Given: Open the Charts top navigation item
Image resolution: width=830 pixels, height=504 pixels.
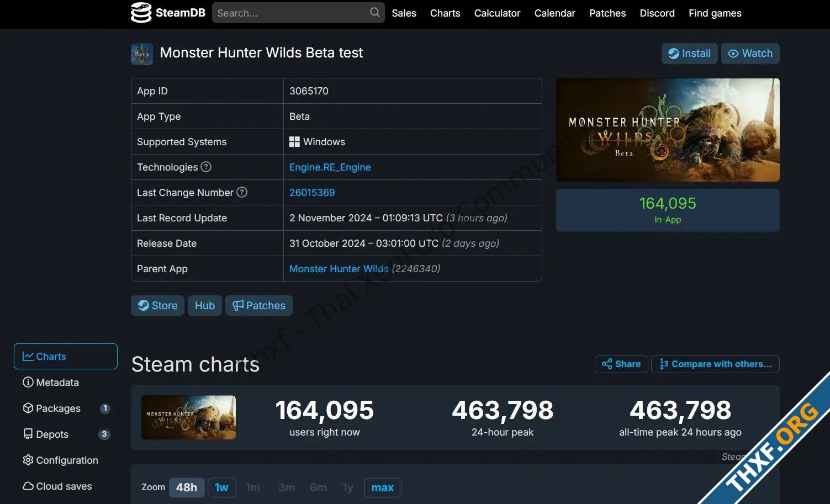Looking at the screenshot, I should click(x=445, y=13).
